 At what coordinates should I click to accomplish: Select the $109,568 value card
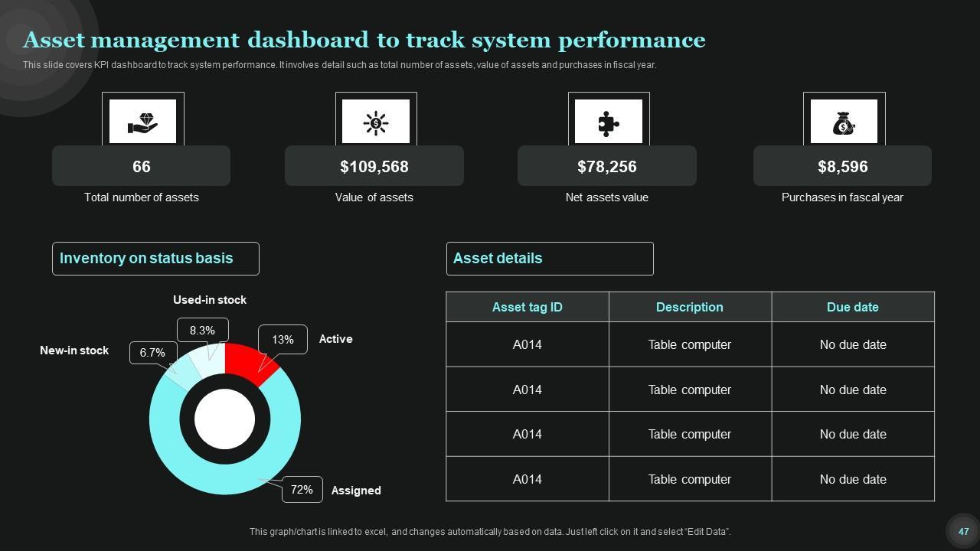point(374,166)
